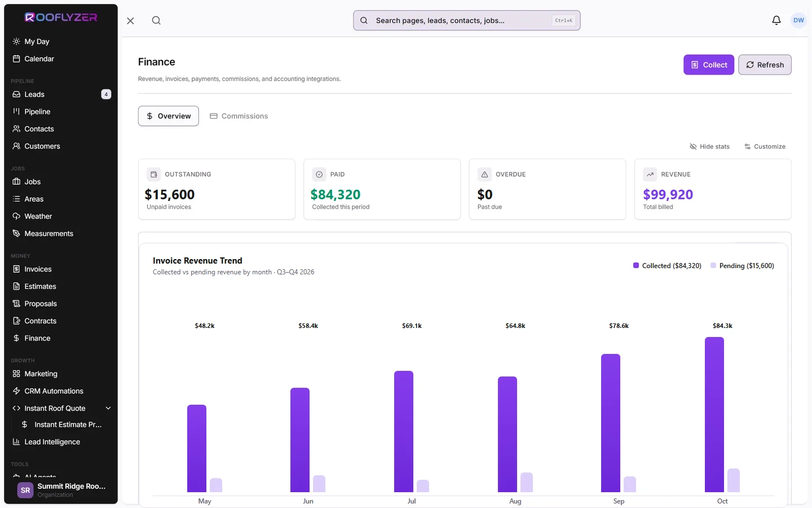Click the magnifier icon beside the X
The width and height of the screenshot is (812, 508).
156,20
